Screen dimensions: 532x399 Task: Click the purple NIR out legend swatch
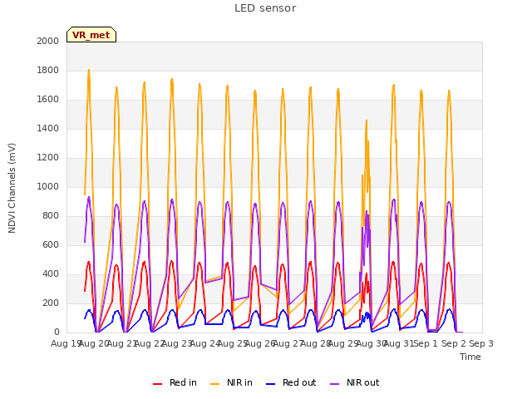click(334, 384)
